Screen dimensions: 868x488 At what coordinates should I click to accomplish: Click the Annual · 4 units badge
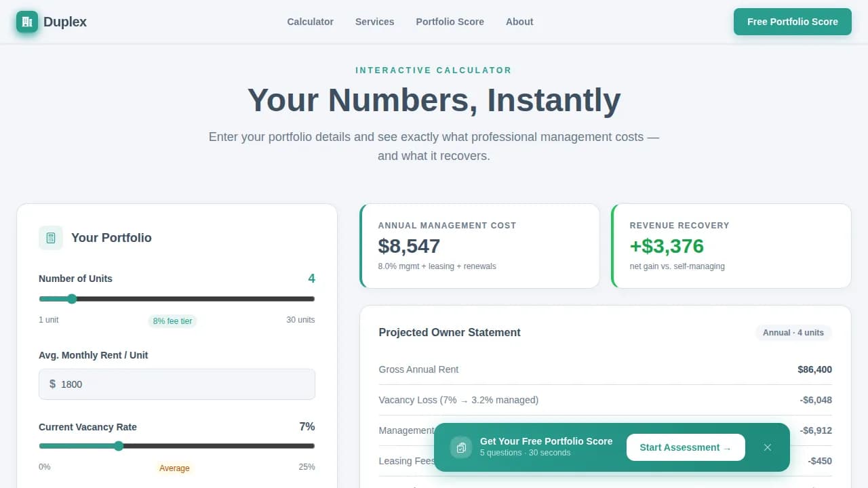click(x=793, y=333)
